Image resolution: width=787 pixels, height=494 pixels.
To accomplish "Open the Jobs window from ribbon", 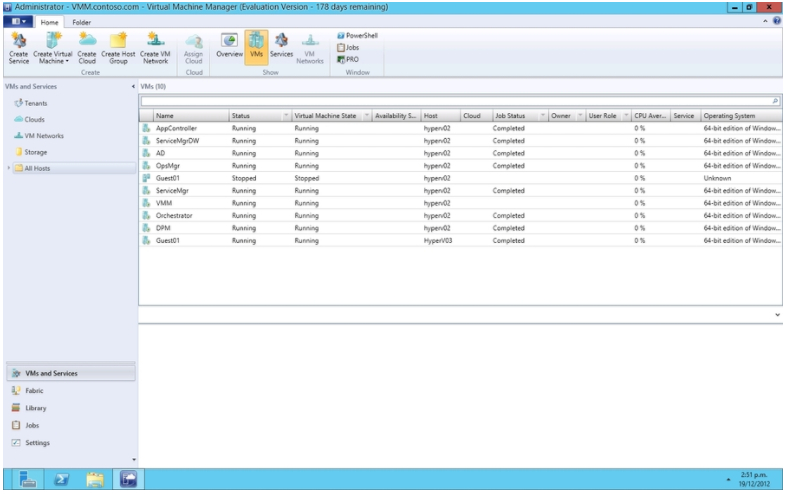I will click(348, 48).
